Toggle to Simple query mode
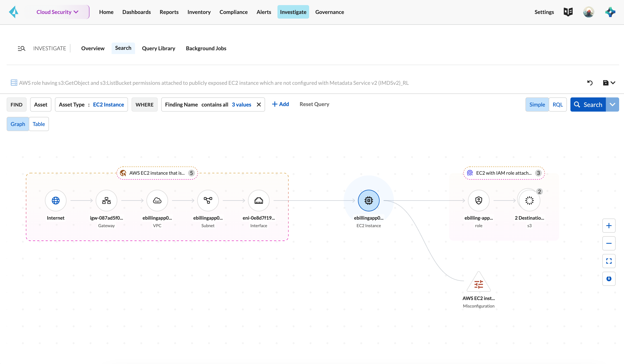This screenshot has width=624, height=364. tap(537, 104)
